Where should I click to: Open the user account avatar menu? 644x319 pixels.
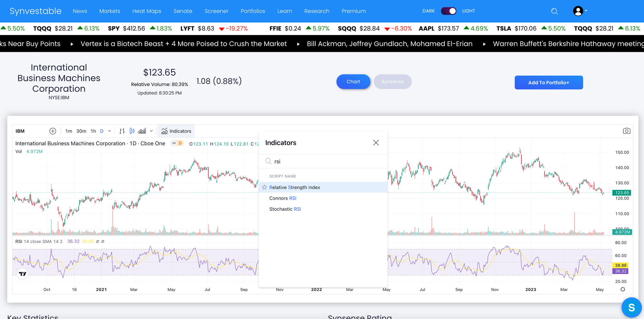tap(578, 11)
